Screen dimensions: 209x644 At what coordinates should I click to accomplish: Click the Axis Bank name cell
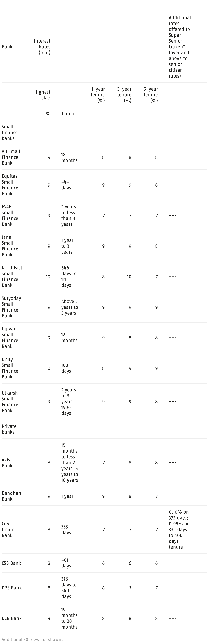pyautogui.click(x=7, y=462)
